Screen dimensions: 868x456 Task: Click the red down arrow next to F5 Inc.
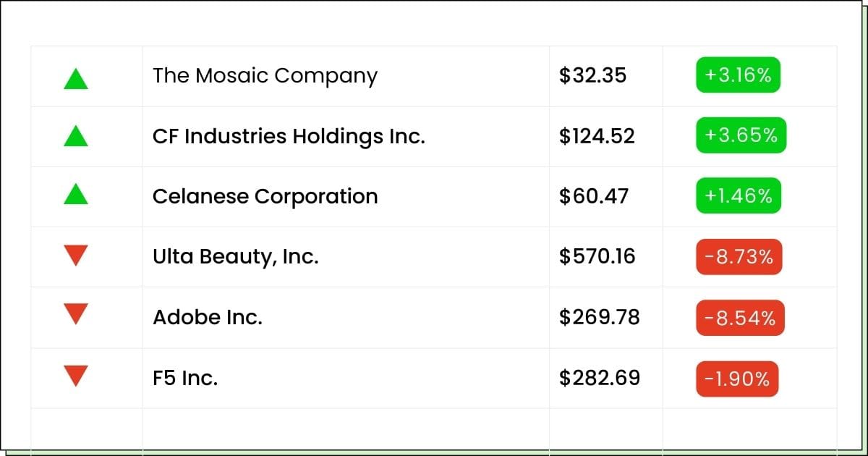[x=76, y=376]
